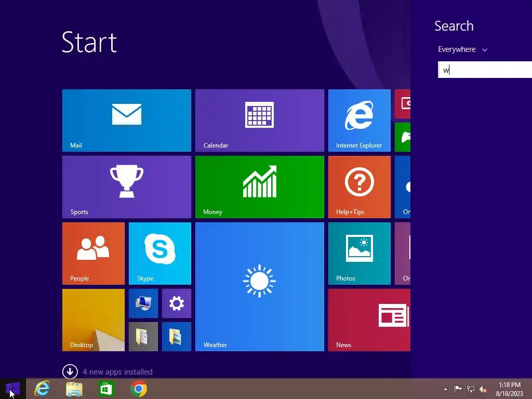Open the Help+Tips tile
The width and height of the screenshot is (532, 399).
360,187
